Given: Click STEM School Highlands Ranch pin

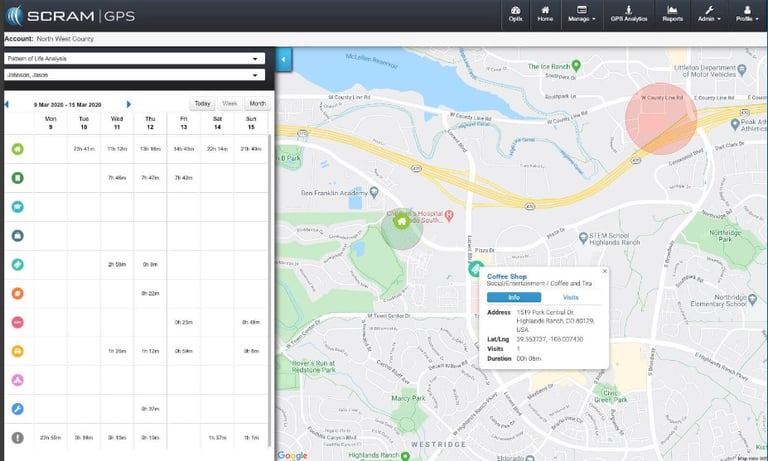Looking at the screenshot, I should click(x=583, y=238).
